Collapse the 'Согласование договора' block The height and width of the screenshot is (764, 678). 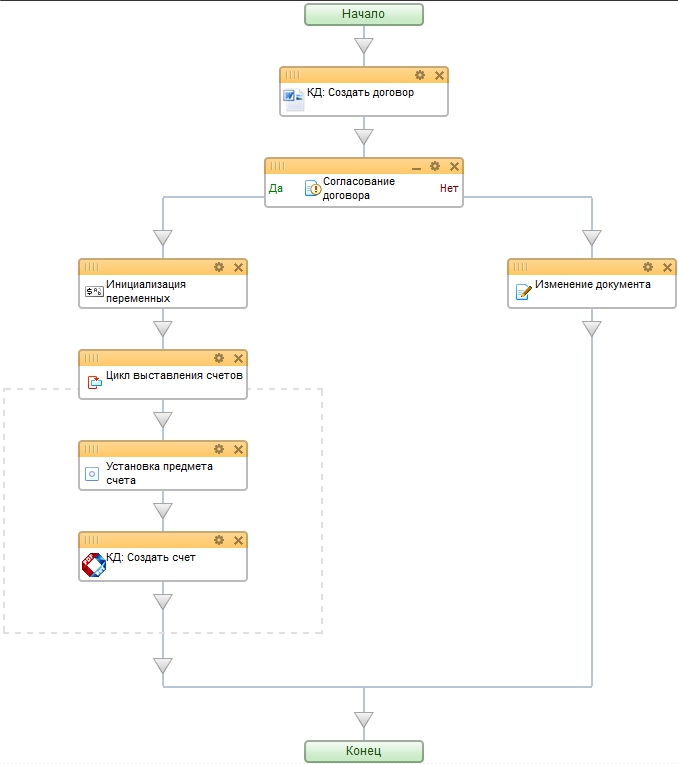click(416, 166)
